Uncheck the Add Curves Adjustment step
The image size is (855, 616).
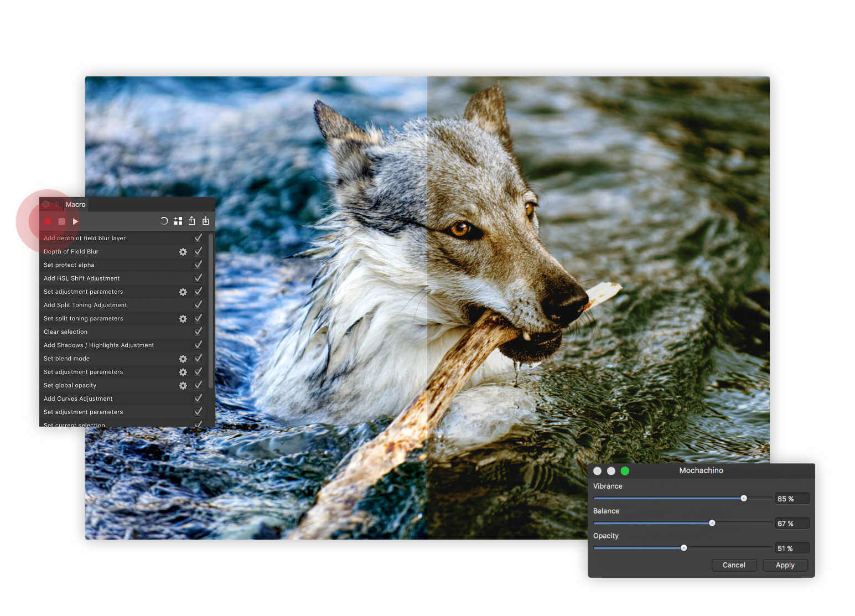198,398
